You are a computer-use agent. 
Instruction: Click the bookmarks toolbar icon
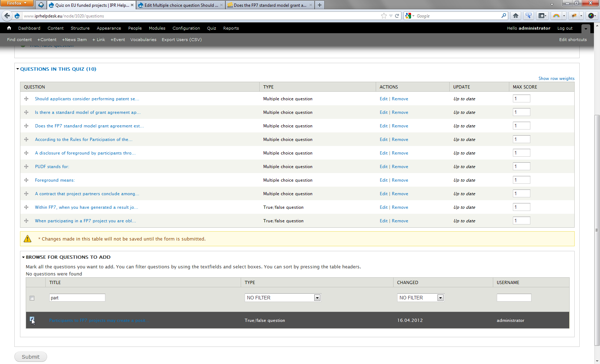542,16
